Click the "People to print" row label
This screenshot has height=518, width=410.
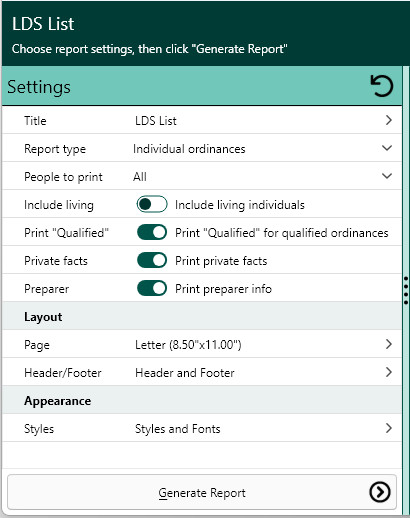point(63,177)
